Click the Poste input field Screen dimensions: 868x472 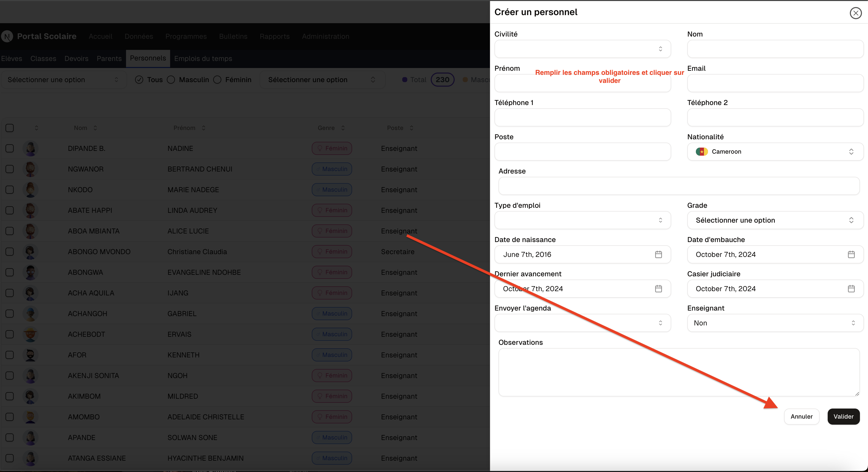pos(582,151)
